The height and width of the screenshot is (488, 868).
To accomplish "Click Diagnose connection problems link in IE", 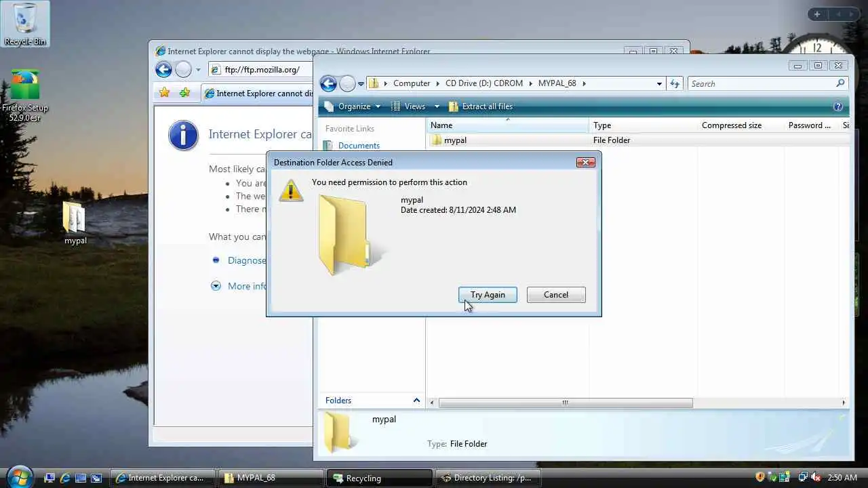I will coord(247,260).
